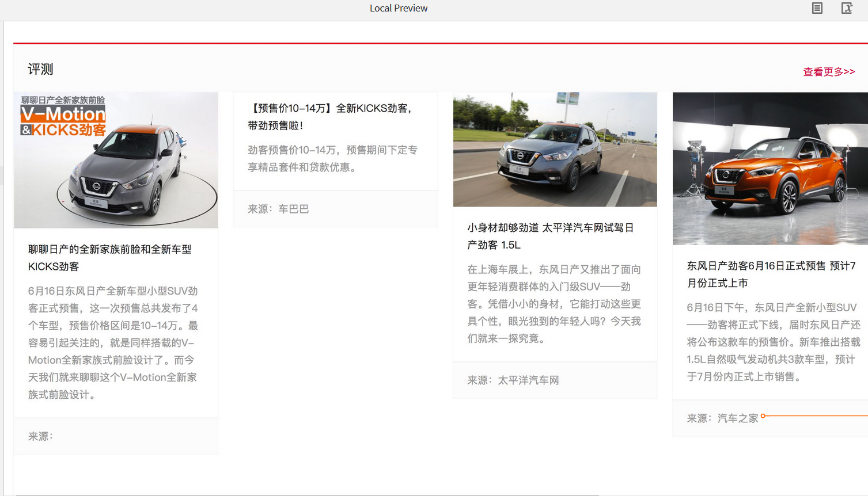Click summary starting 6月16日下午，东风日产
Screen dimensions: 868x496
pyautogui.click(x=774, y=342)
